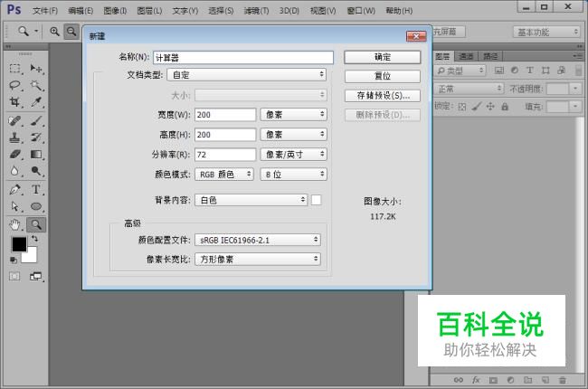Open the 编辑(E) menu

tap(81, 11)
